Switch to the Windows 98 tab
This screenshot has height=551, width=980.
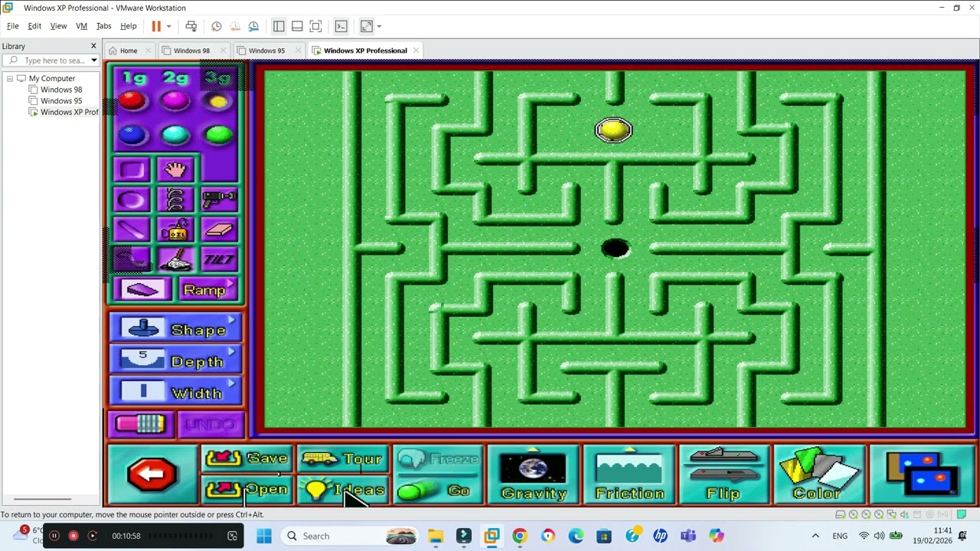pyautogui.click(x=191, y=51)
